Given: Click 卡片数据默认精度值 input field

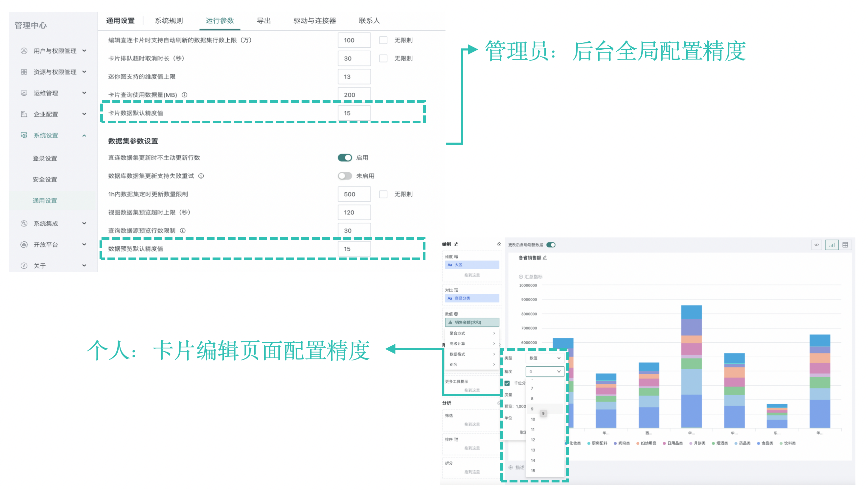Looking at the screenshot, I should 354,113.
